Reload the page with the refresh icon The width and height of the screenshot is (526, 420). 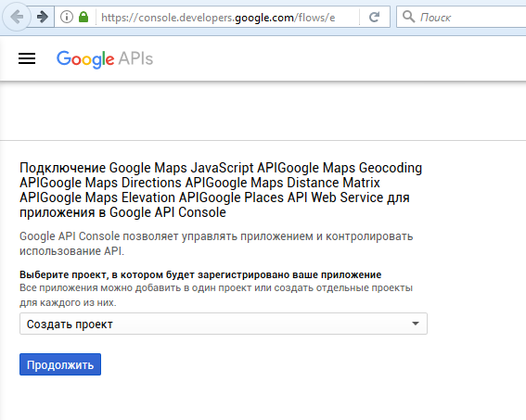click(375, 17)
